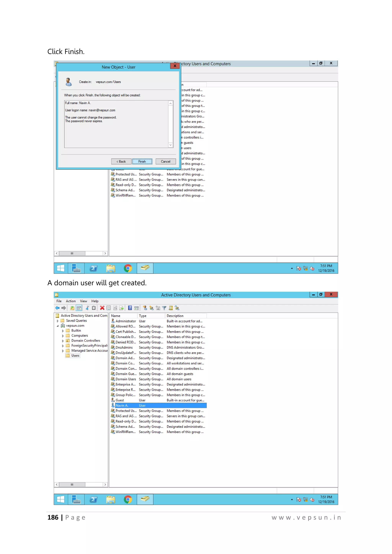Click Cancel in New Object dialog

(x=165, y=161)
